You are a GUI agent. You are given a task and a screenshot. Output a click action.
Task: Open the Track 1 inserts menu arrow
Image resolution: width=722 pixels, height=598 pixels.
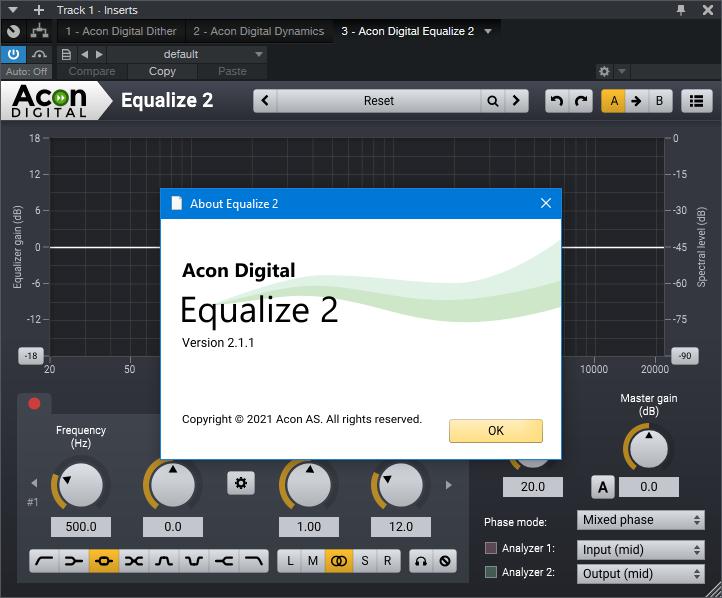coord(13,10)
